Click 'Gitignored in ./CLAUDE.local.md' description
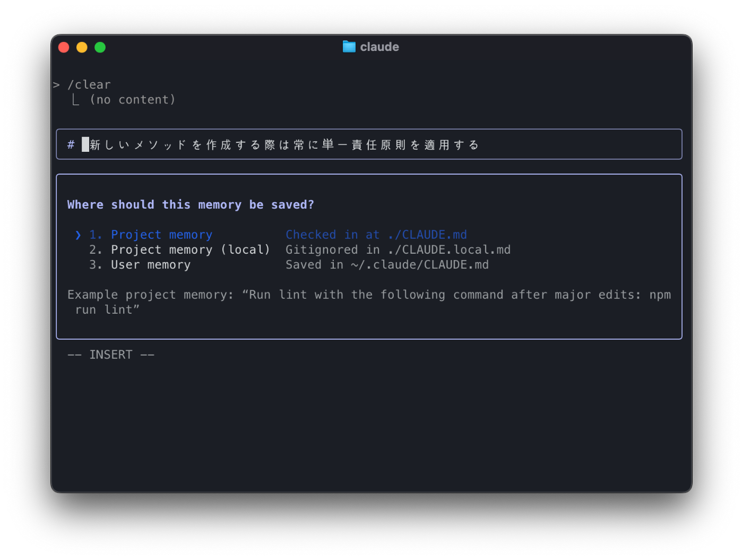Viewport: 743px width, 560px height. click(398, 249)
